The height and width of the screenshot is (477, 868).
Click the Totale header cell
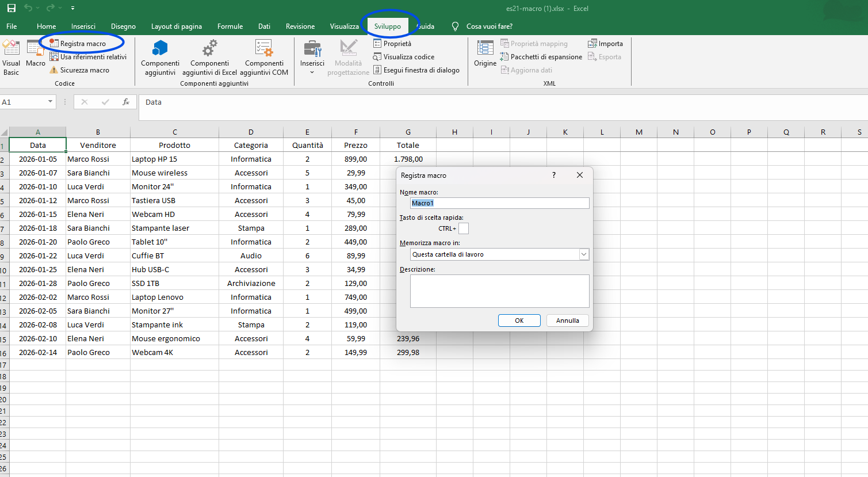(408, 146)
